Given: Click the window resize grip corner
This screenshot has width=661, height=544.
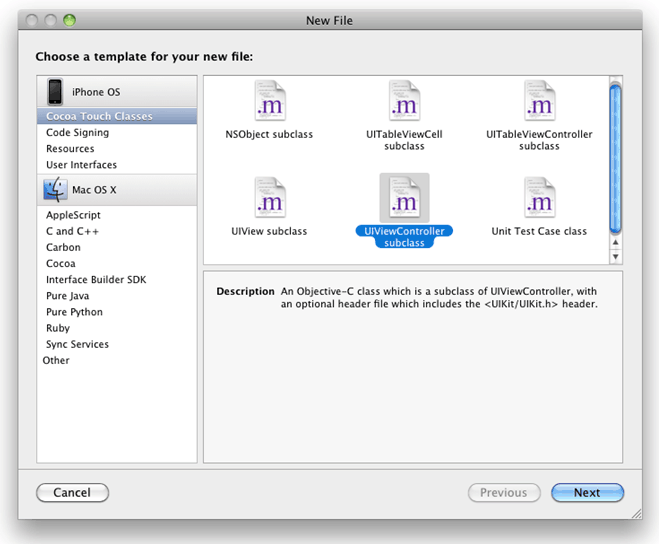Looking at the screenshot, I should coord(636,513).
